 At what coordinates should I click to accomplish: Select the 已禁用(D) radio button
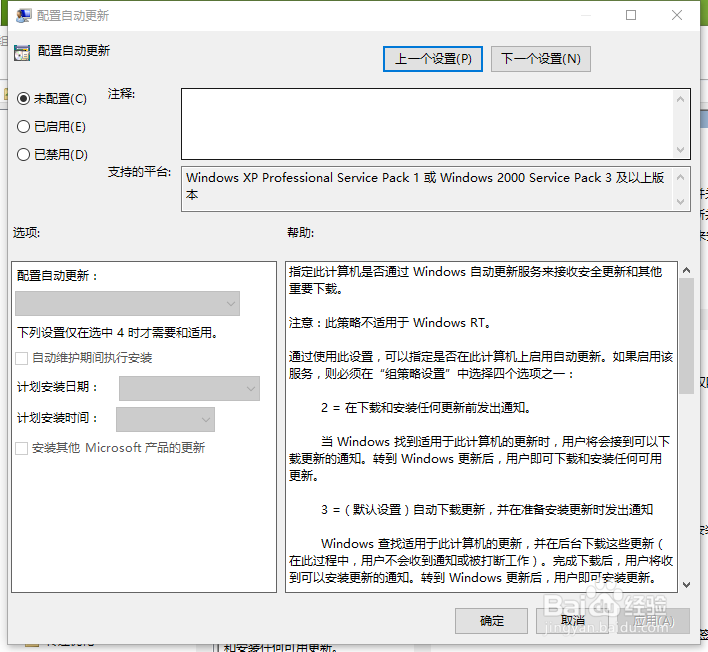point(23,154)
